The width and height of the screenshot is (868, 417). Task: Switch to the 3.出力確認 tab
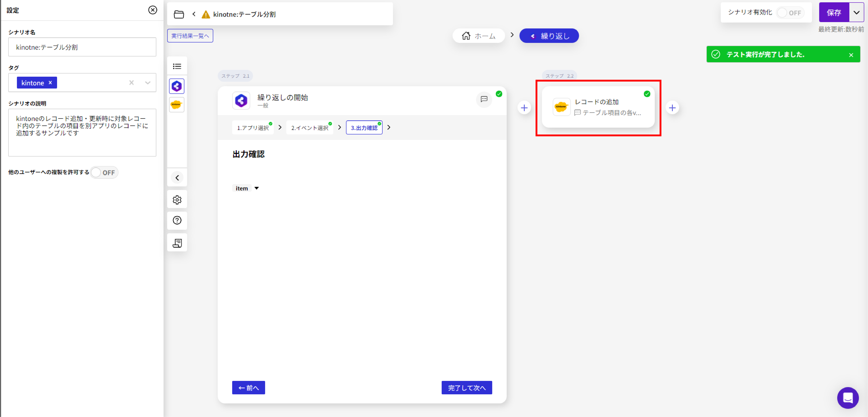point(364,128)
